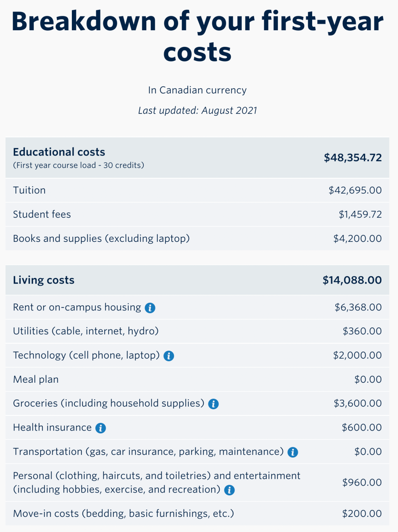The image size is (398, 532).
Task: Click the Tuition row label
Action: coord(29,190)
